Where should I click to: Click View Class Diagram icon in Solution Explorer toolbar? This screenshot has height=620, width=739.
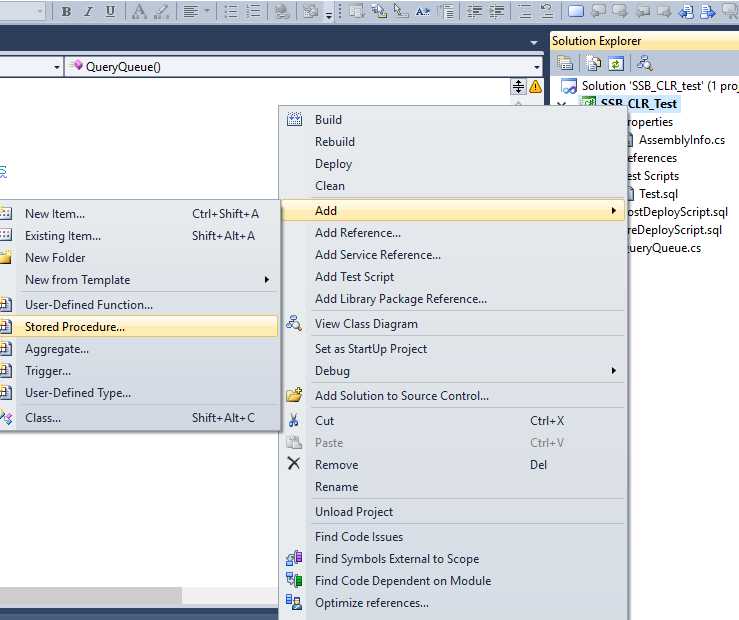644,63
